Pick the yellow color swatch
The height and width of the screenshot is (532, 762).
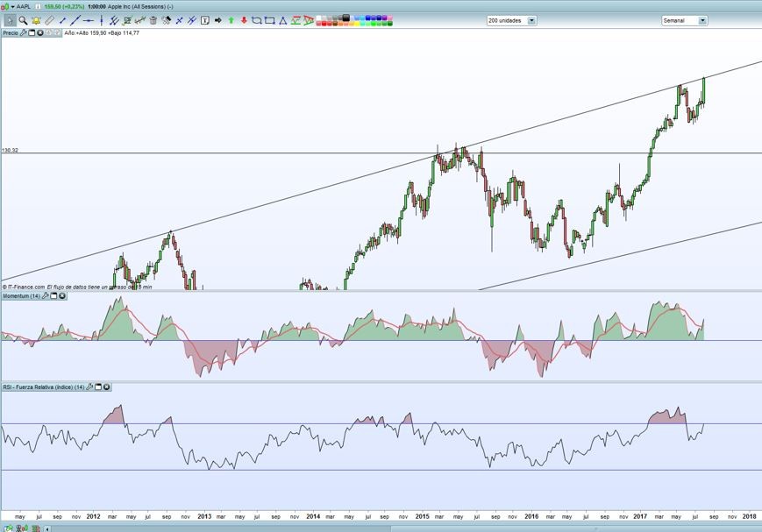click(x=357, y=24)
